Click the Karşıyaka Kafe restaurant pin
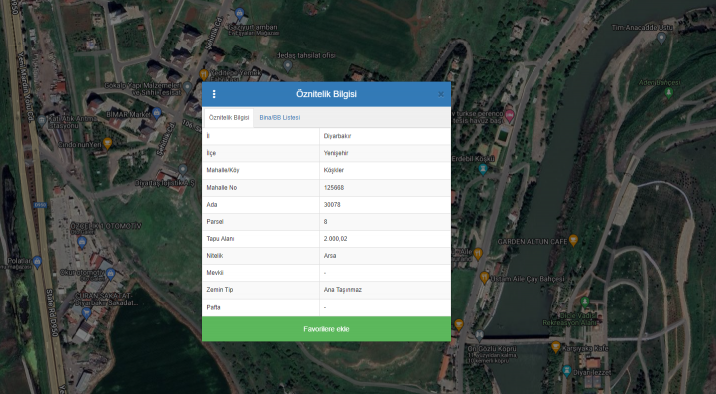 click(x=555, y=347)
